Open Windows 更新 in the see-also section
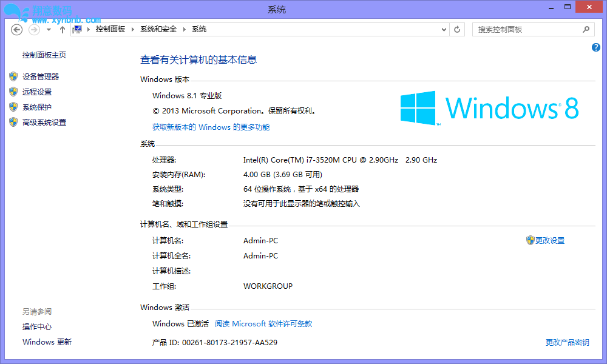Image resolution: width=607 pixels, height=364 pixels. tap(47, 342)
